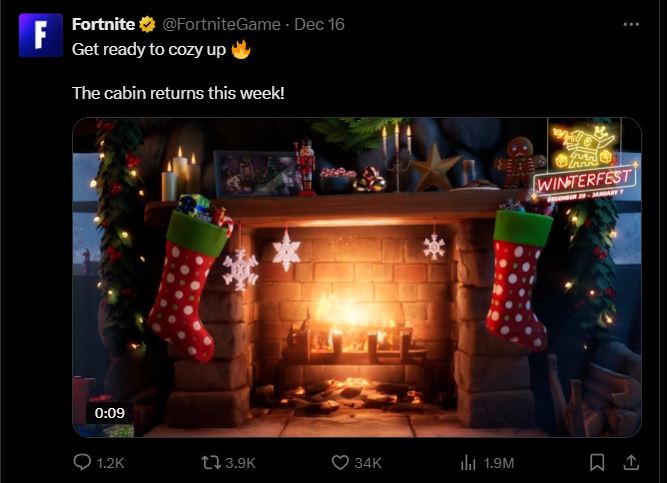Open the Dec 16 timestamp link
This screenshot has width=667, height=483.
click(321, 24)
